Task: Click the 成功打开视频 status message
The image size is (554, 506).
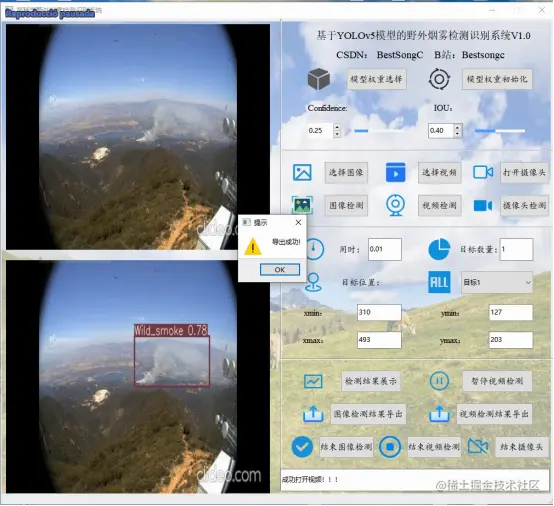Action: [310, 479]
